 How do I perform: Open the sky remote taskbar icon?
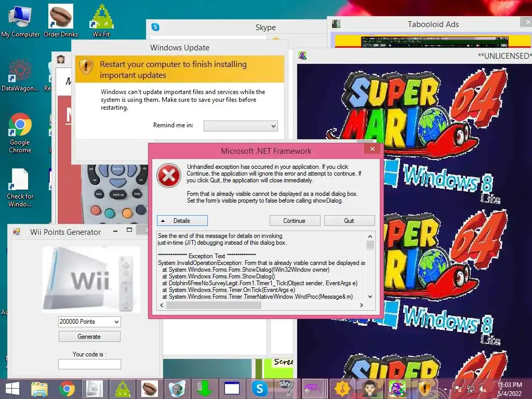click(287, 389)
